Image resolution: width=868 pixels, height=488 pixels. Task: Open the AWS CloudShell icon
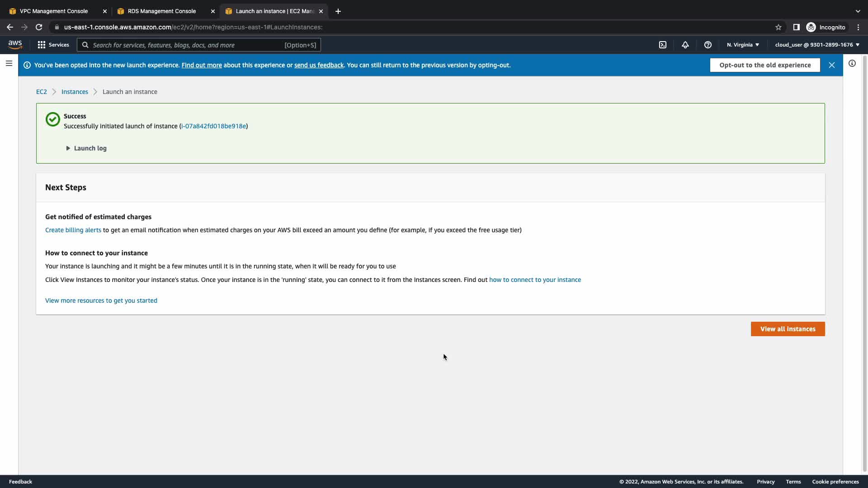tap(663, 45)
